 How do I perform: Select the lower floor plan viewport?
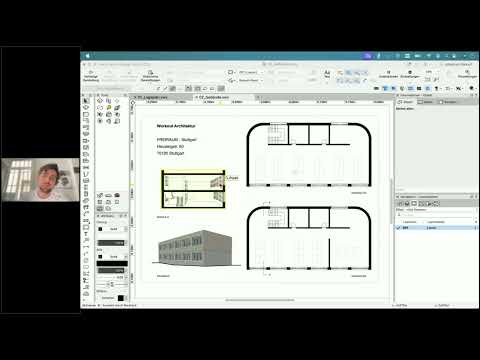(x=309, y=238)
